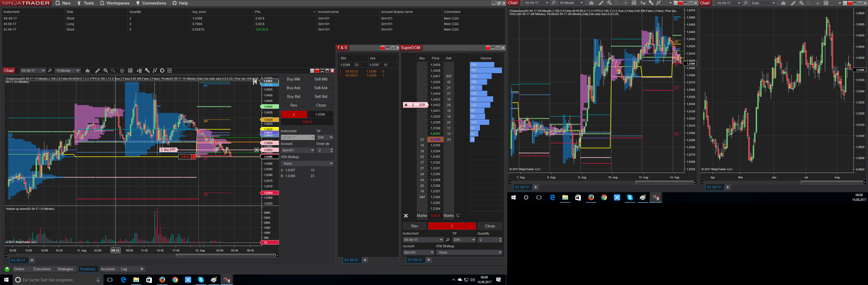Click the Buy Ask button
Screen dimensions: 868x285
[293, 88]
